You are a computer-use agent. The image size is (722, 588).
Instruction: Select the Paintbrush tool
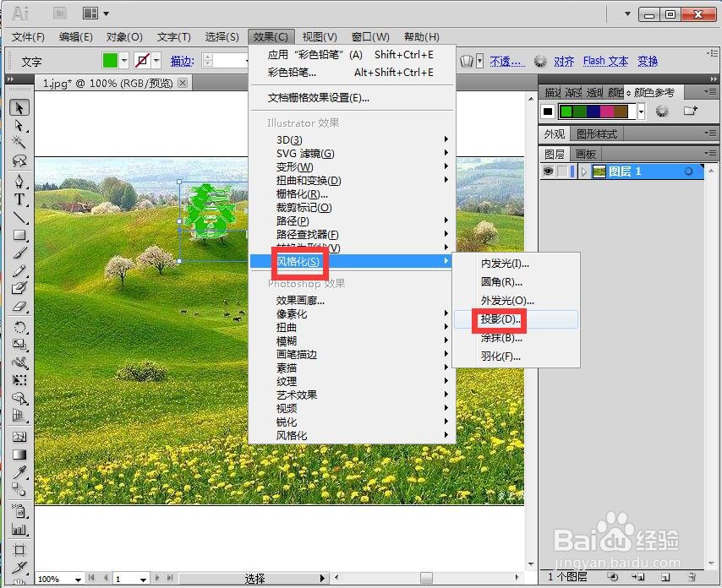click(19, 253)
